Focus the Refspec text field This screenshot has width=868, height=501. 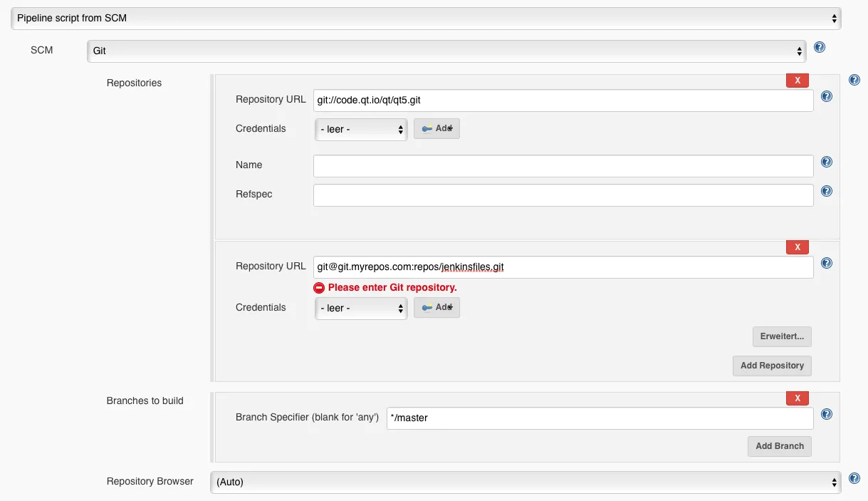(x=563, y=195)
